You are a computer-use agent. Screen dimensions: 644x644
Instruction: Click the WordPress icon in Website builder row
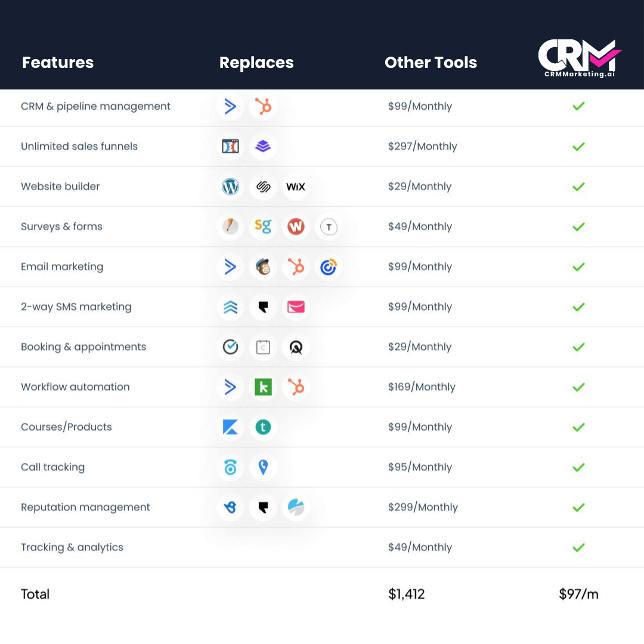230,187
